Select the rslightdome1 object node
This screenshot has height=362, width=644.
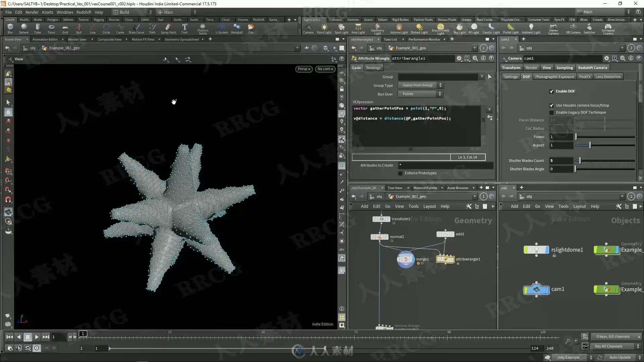(536, 250)
